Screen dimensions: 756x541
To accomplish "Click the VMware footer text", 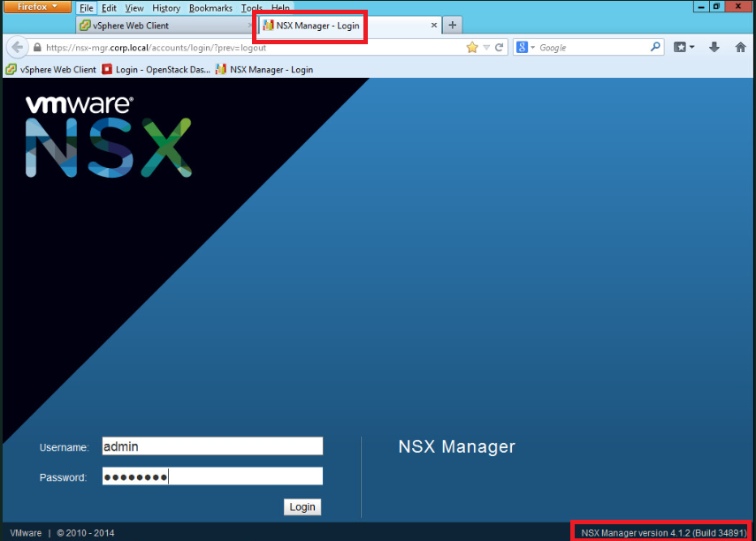I will click(x=26, y=533).
